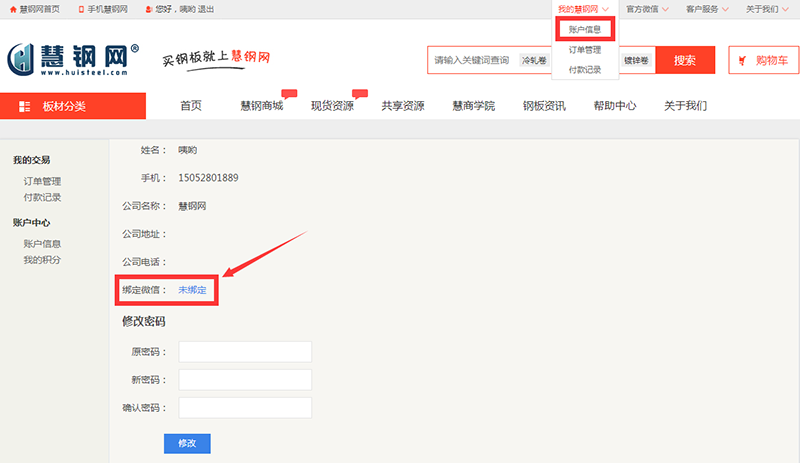Viewport: 800px width, 463px height.
Task: Click the red badge above 慧钢商城
Action: pyautogui.click(x=289, y=93)
